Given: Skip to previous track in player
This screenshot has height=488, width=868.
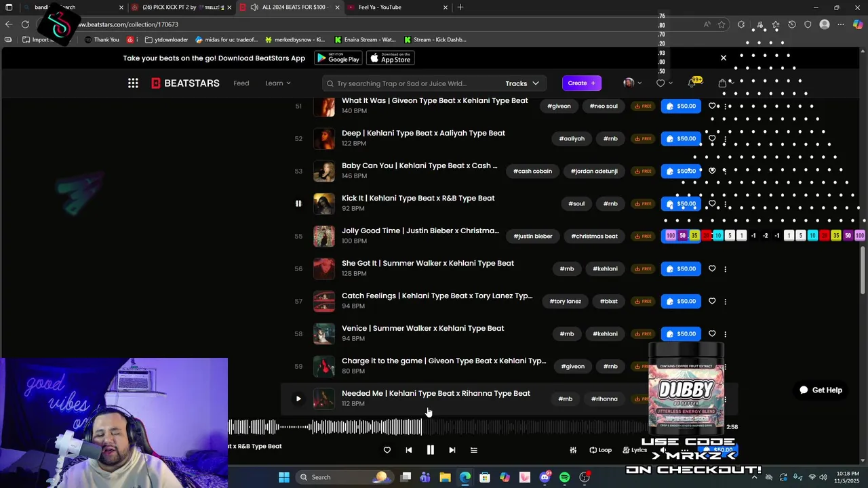Looking at the screenshot, I should point(408,450).
